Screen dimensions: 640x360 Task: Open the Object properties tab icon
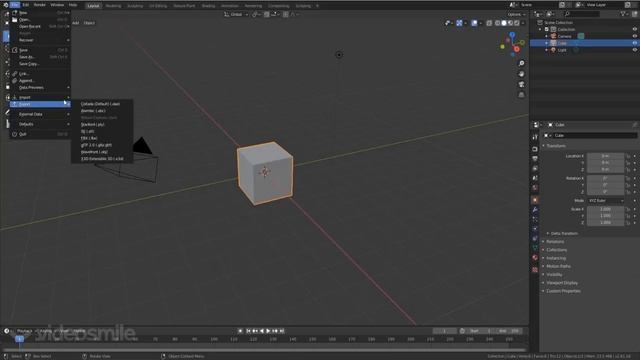tap(535, 200)
